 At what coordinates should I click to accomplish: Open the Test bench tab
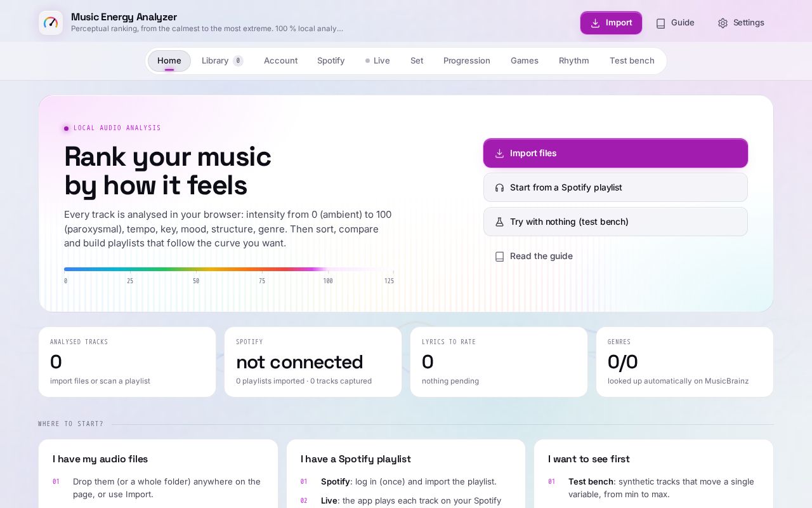tap(632, 61)
